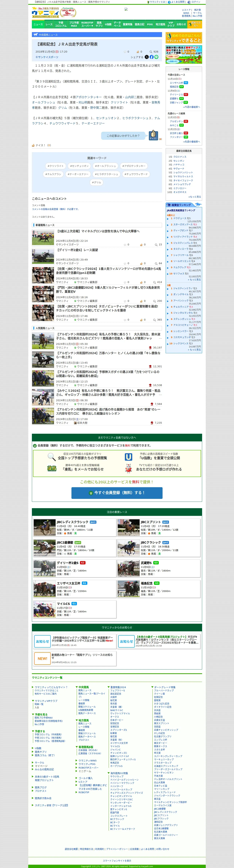
Task: Open ジャスティンミラノ in 3歳 ranking
Action: (x=183, y=288)
